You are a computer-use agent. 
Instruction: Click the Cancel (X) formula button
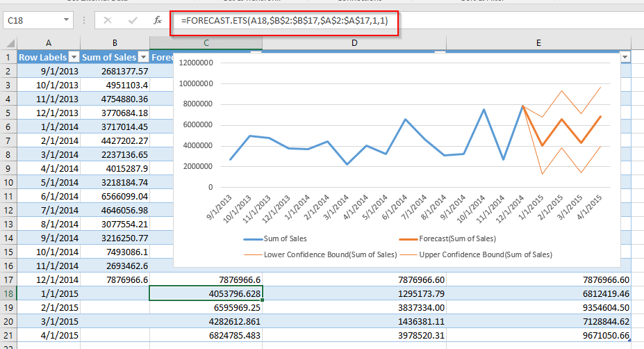point(108,21)
